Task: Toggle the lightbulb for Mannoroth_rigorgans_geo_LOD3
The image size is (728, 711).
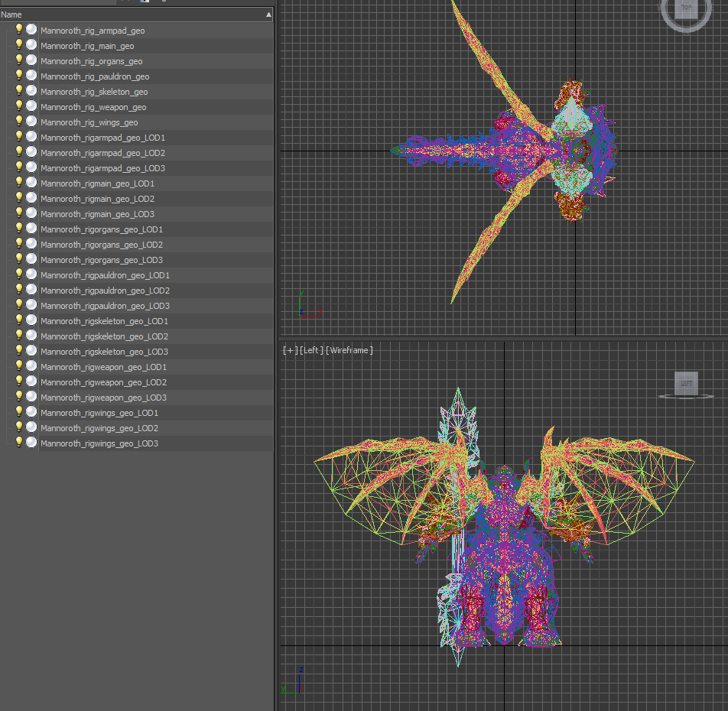Action: click(x=19, y=259)
